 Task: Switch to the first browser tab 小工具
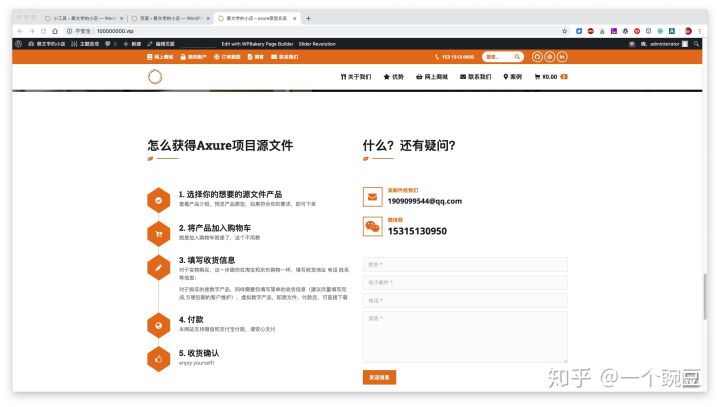(84, 18)
